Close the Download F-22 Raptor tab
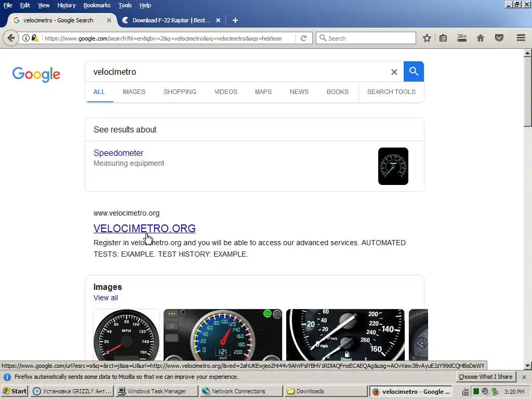This screenshot has height=399, width=532. coord(218,20)
